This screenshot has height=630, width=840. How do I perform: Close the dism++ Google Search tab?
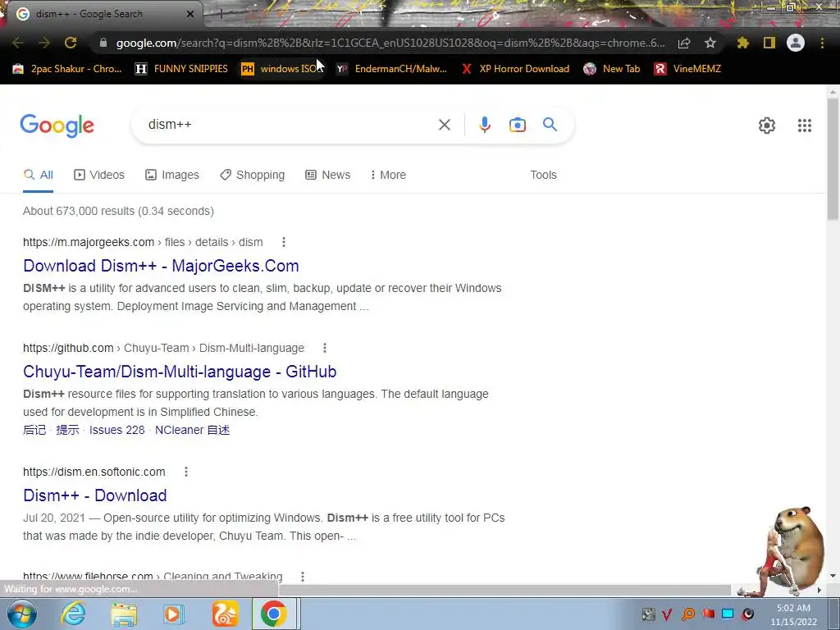point(190,14)
